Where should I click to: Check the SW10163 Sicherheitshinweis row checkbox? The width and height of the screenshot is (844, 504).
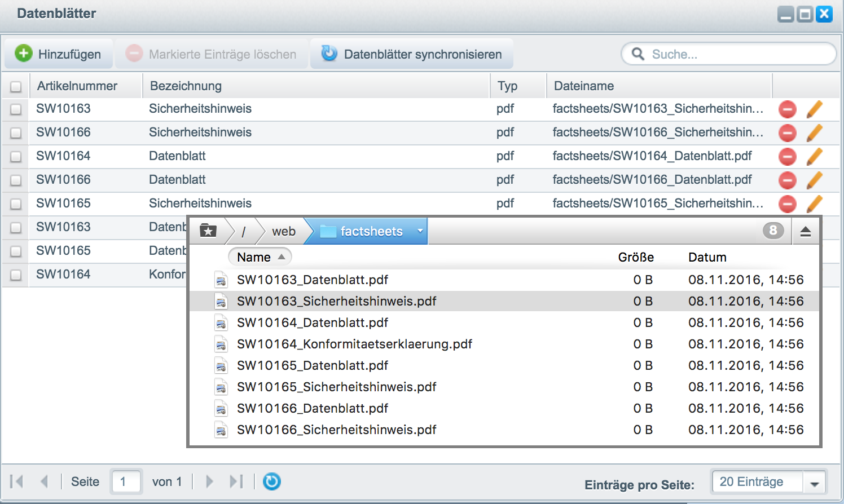pos(16,109)
